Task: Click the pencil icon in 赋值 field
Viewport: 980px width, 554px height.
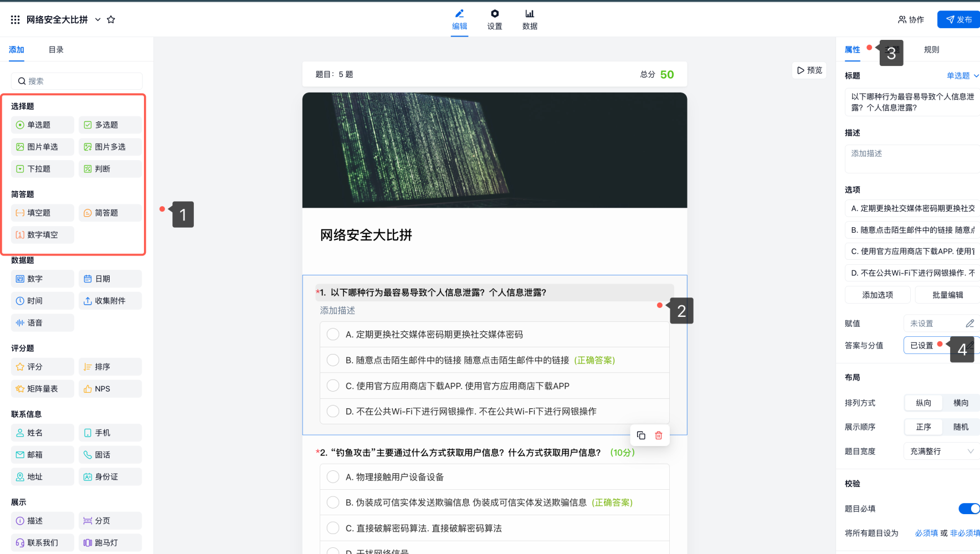Action: tap(969, 324)
